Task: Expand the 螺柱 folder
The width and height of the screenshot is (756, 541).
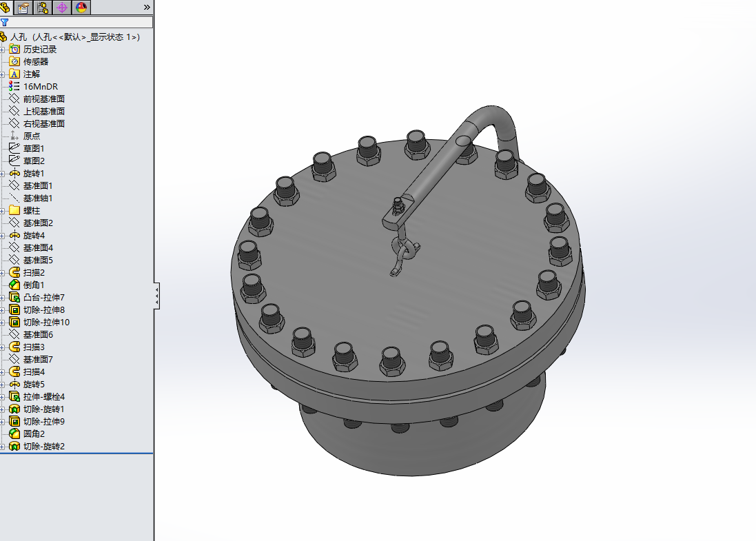Action: tap(2, 211)
